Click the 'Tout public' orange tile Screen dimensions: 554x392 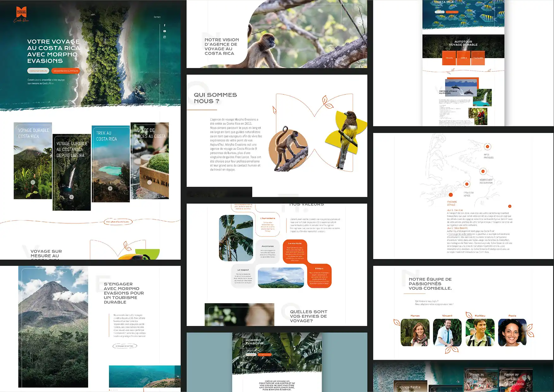(x=478, y=58)
